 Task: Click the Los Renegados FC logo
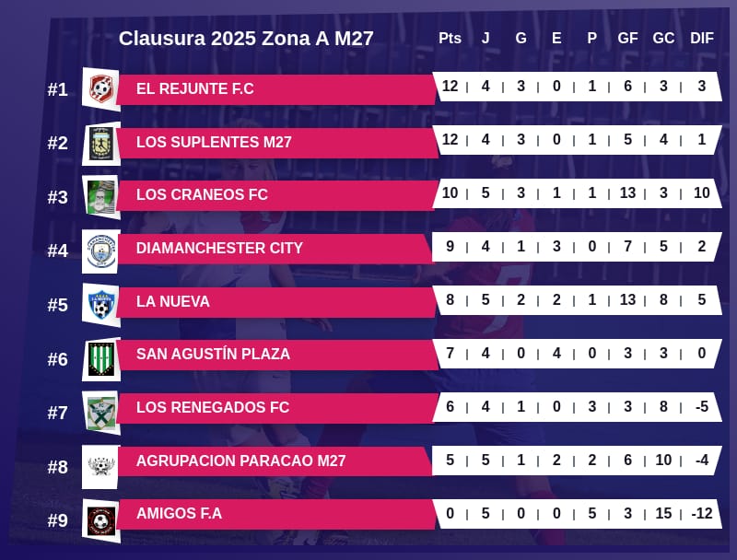click(x=100, y=411)
